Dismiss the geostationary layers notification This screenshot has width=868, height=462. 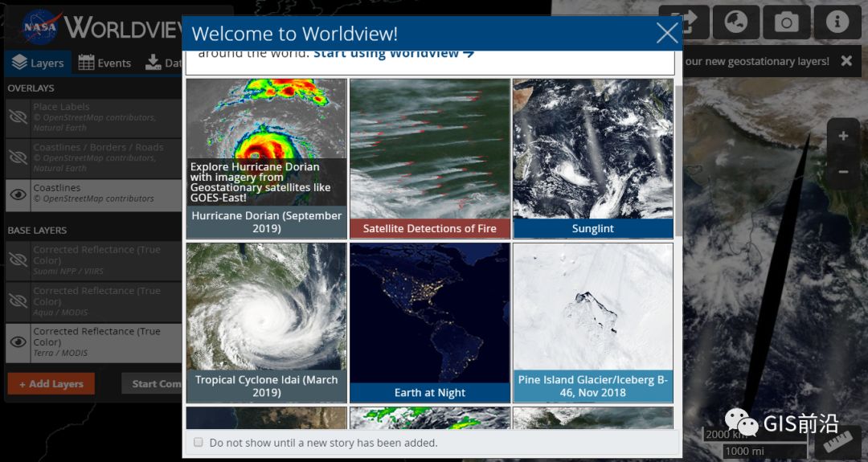845,61
